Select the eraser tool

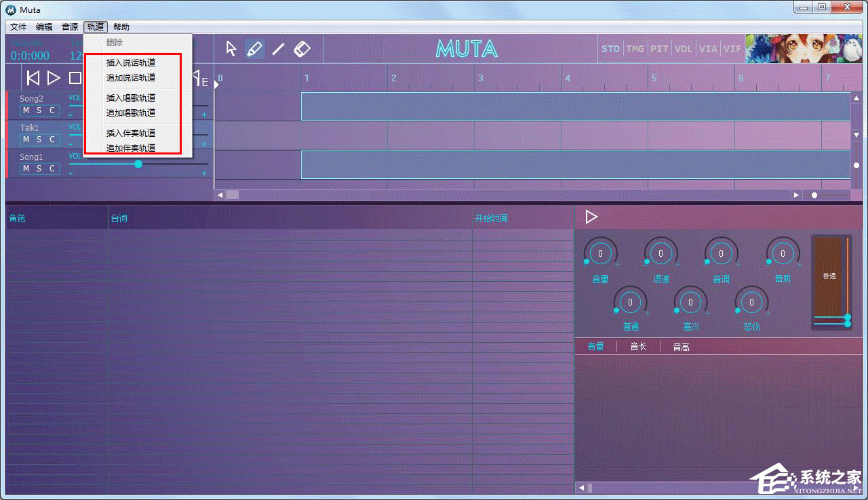click(302, 49)
